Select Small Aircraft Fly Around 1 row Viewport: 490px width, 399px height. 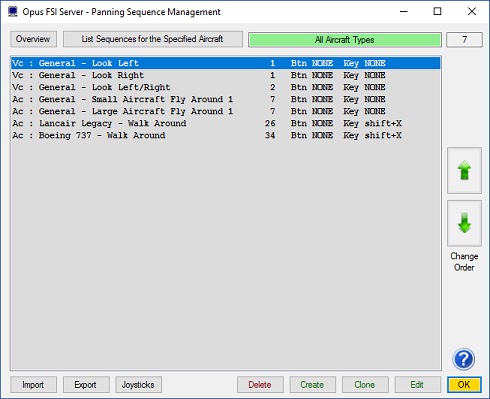tap(226, 99)
